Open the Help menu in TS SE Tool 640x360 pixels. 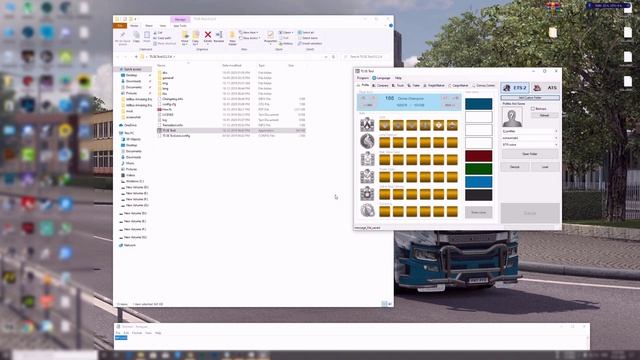(398, 78)
